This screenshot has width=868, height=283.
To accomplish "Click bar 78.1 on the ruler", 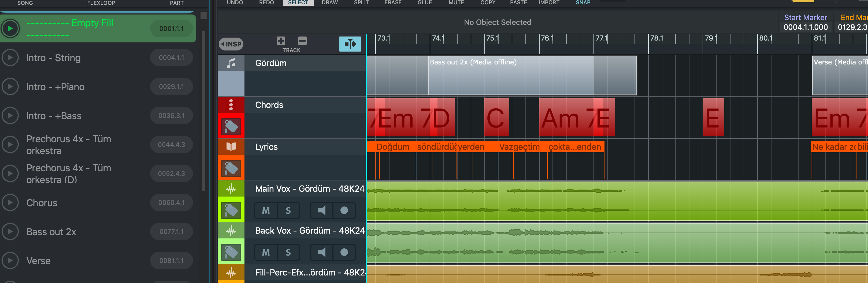I will pos(656,38).
